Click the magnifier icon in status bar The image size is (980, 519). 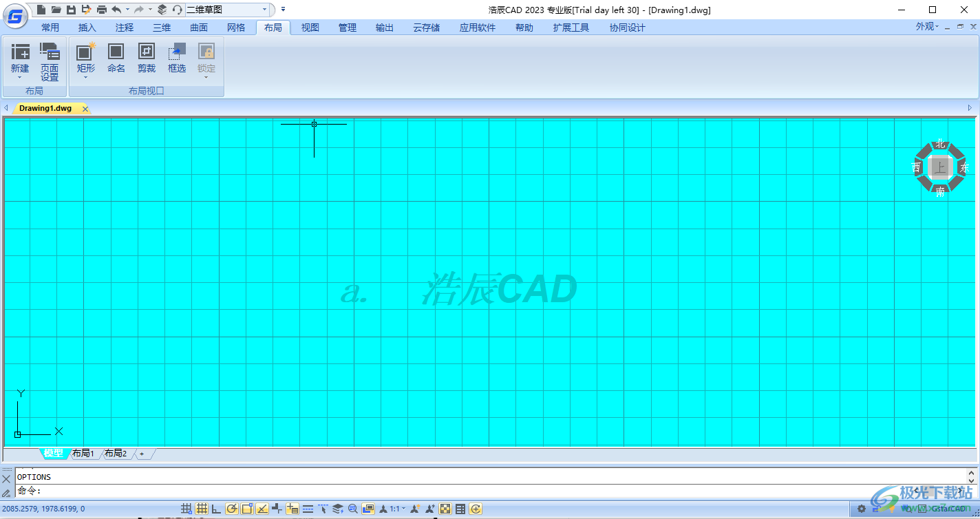click(353, 509)
